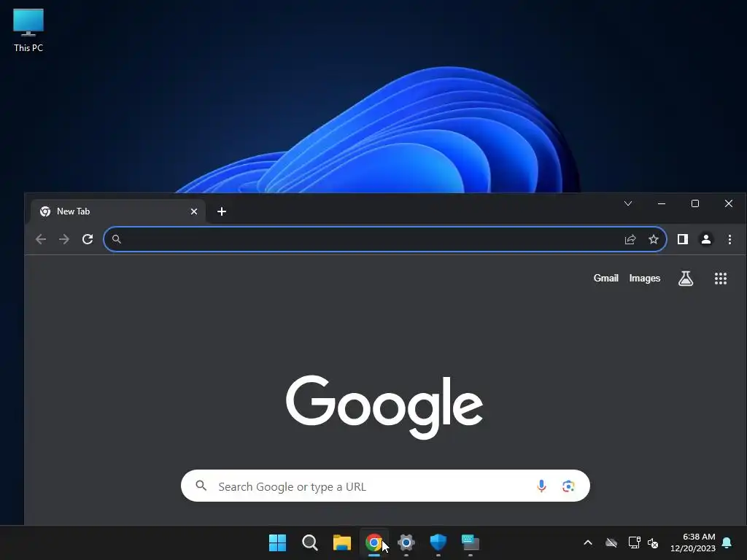Screen dimensions: 747x560
Task: Open Settings gear from the taskbar
Action: click(x=406, y=542)
